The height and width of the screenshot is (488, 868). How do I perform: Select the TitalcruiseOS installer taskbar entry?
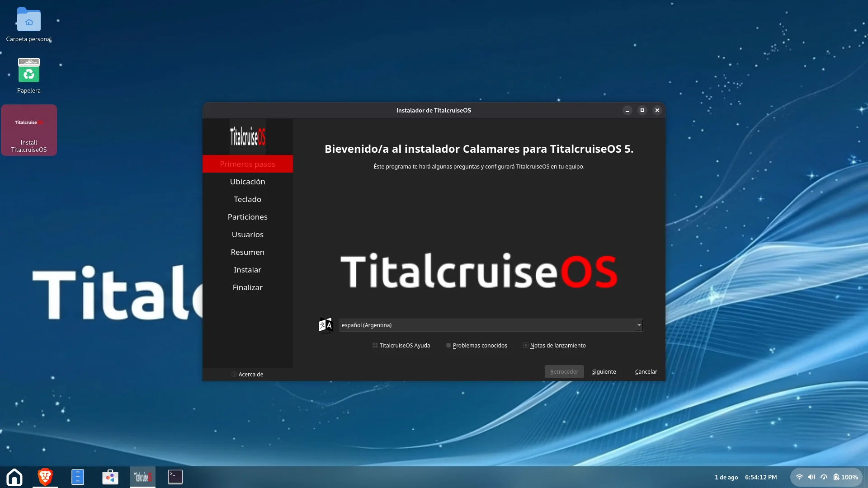(143, 477)
